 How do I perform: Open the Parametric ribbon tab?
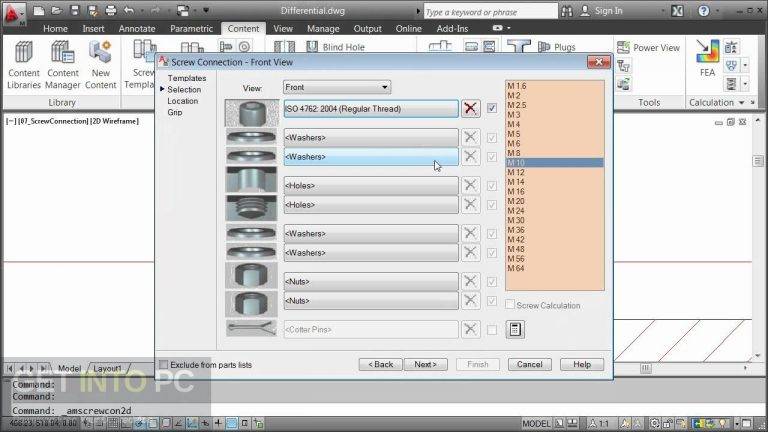click(x=192, y=28)
